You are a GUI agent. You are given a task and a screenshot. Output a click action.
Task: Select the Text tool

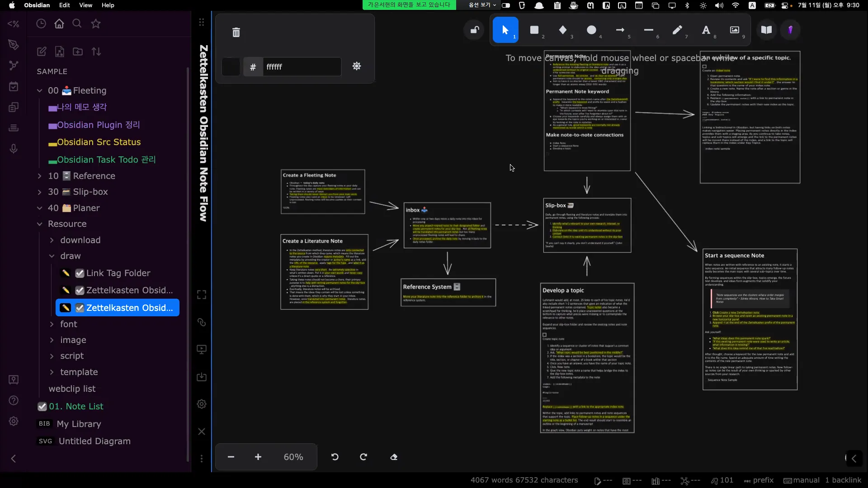pyautogui.click(x=706, y=30)
